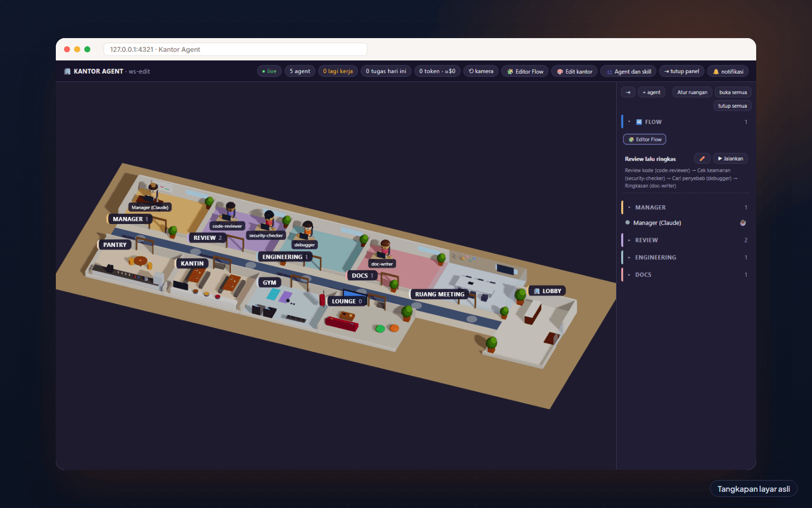The width and height of the screenshot is (812, 508).
Task: Open Editor Flow from the top header
Action: [x=525, y=71]
